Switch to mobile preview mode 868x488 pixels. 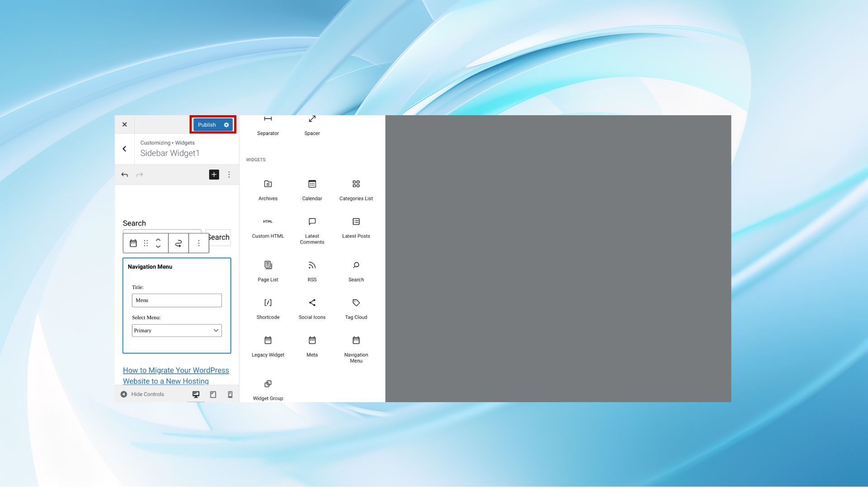click(x=230, y=394)
